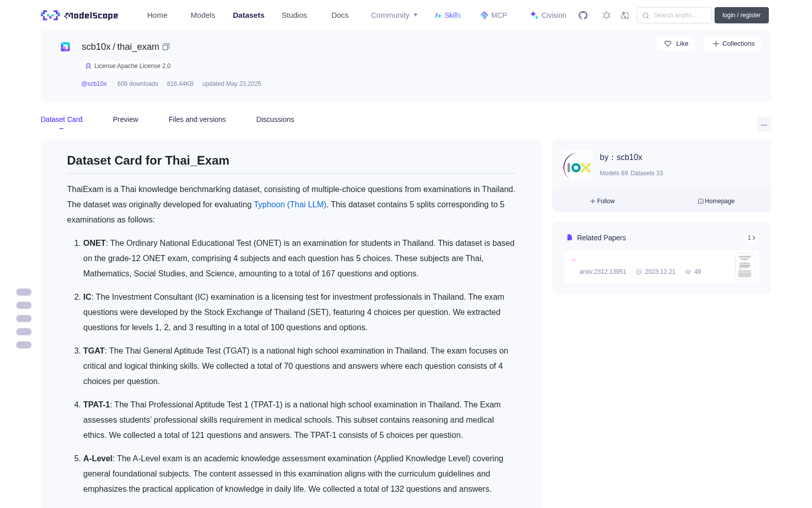Screen dimensions: 812x508
Task: Click the scb10x organization logo
Action: point(578,165)
